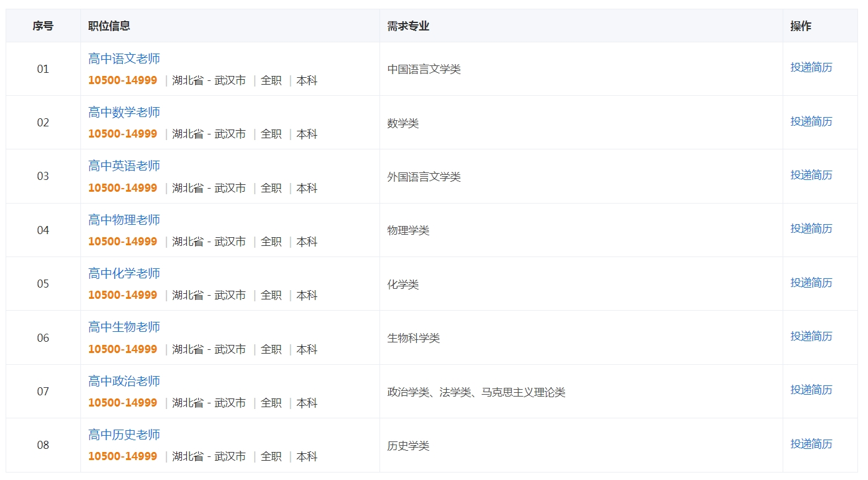This screenshot has width=868, height=480.
Task: Click 投递简历 for 高中语文老师 row
Action: (x=811, y=68)
